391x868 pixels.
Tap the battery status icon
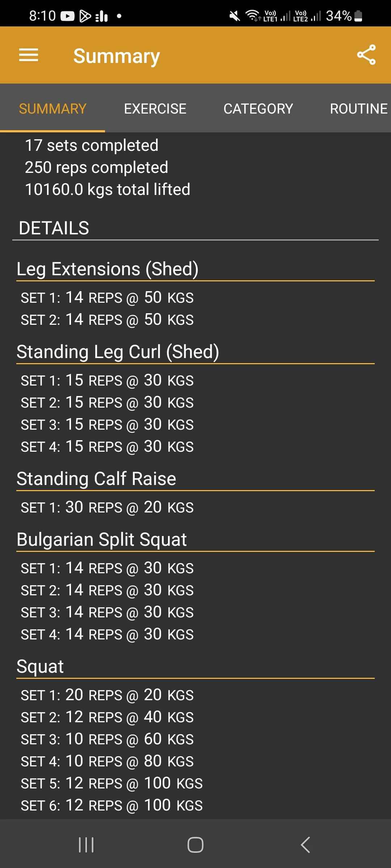pos(358,16)
